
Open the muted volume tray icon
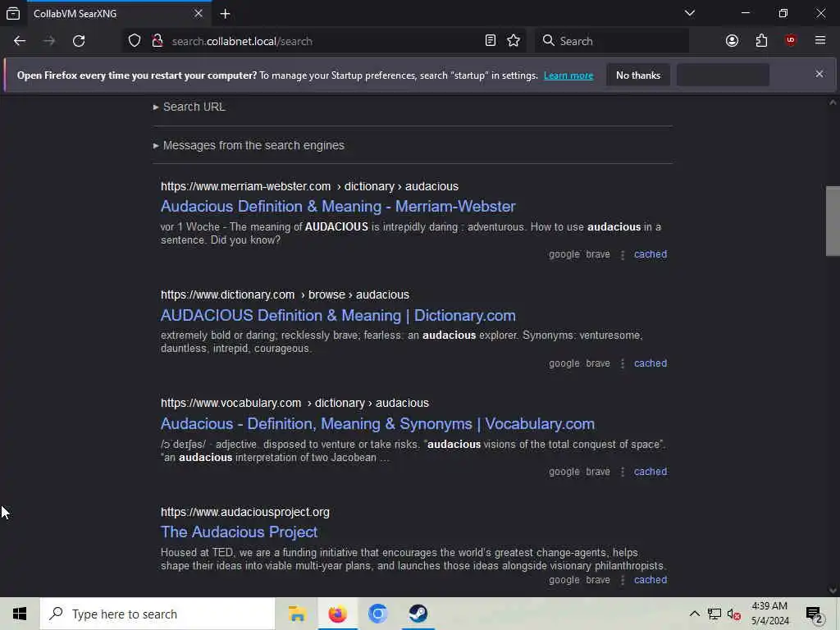pyautogui.click(x=734, y=614)
